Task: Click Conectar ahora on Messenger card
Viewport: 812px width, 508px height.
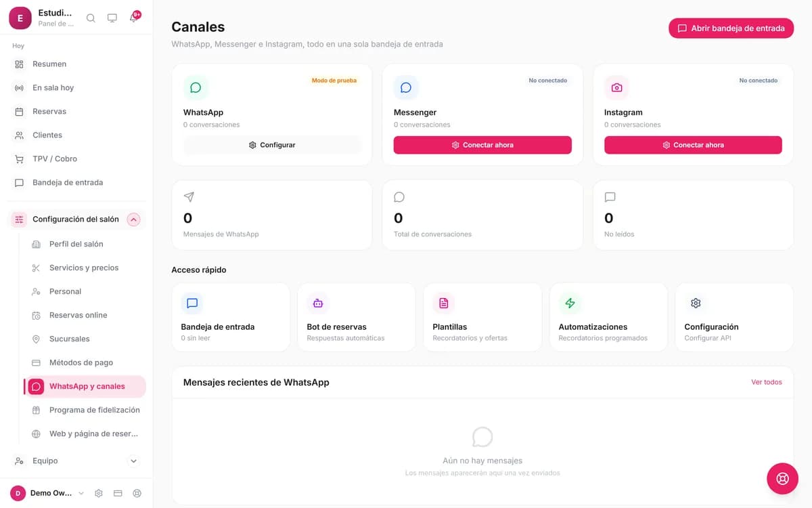Action: pos(482,145)
